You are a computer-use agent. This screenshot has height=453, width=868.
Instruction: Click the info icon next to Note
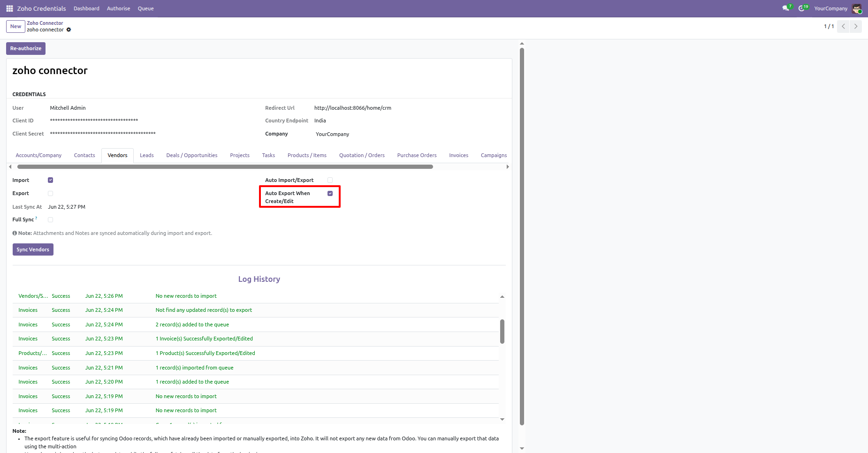15,233
